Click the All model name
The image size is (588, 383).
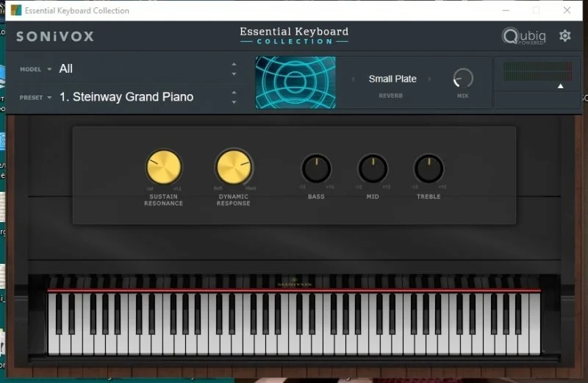[65, 68]
